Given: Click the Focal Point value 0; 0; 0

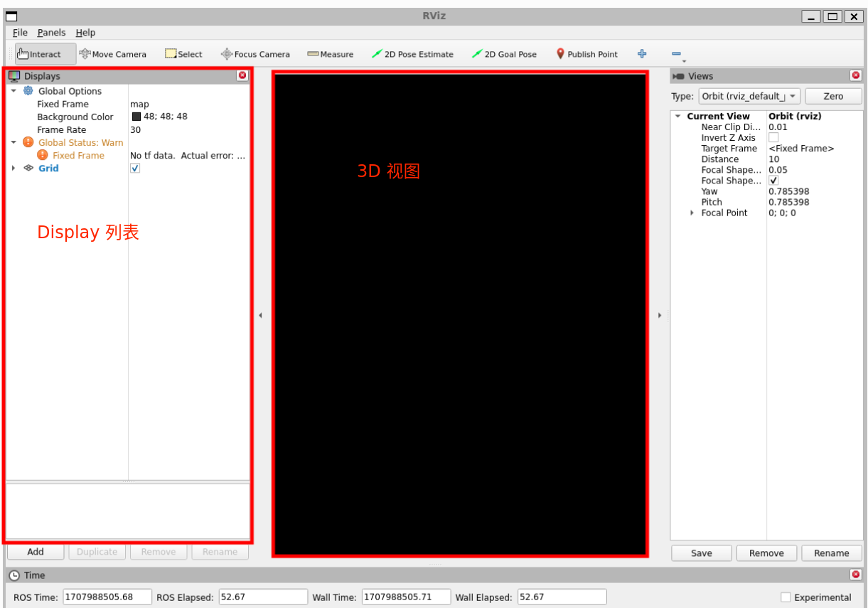Looking at the screenshot, I should (x=782, y=213).
